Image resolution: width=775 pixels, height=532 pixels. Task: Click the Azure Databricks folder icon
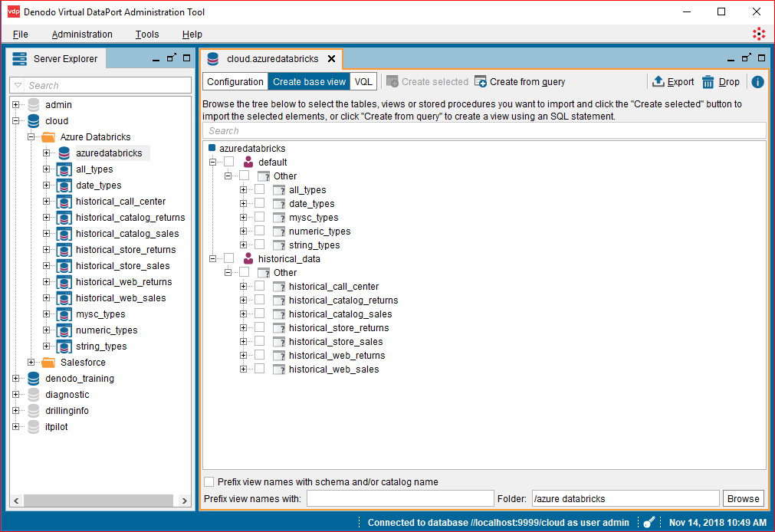click(x=48, y=137)
